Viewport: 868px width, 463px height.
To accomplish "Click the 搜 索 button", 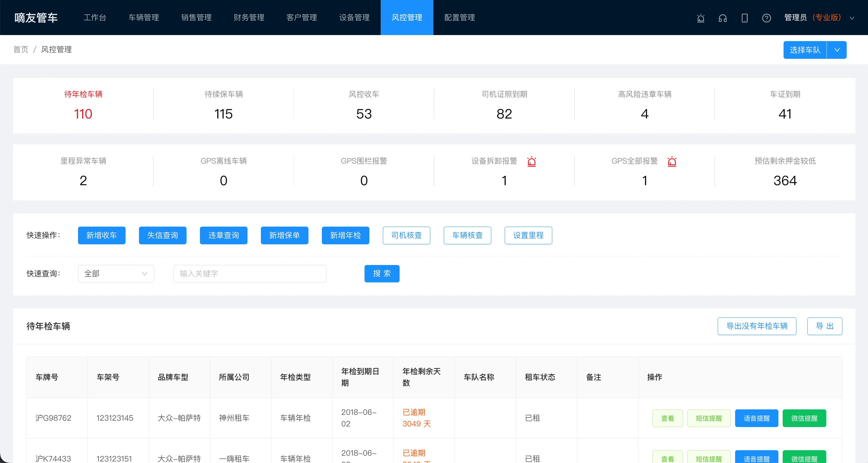I will [382, 274].
